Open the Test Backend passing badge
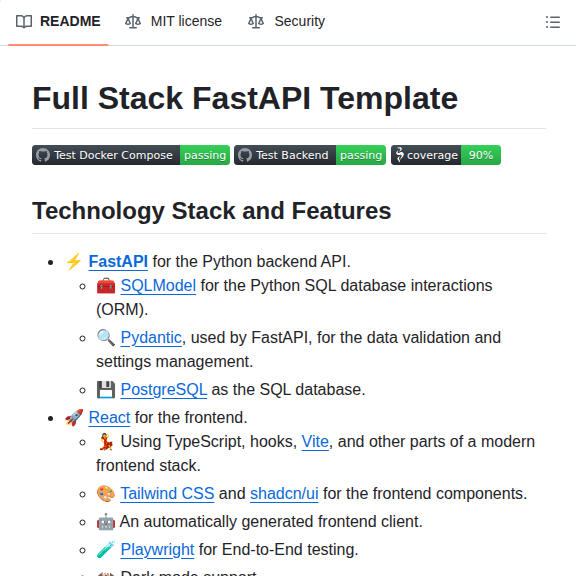Image resolution: width=576 pixels, height=576 pixels. (310, 155)
